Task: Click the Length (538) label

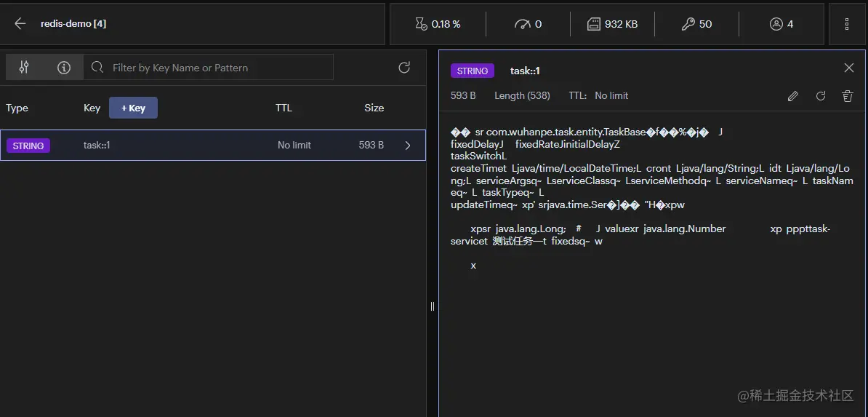Action: (522, 96)
